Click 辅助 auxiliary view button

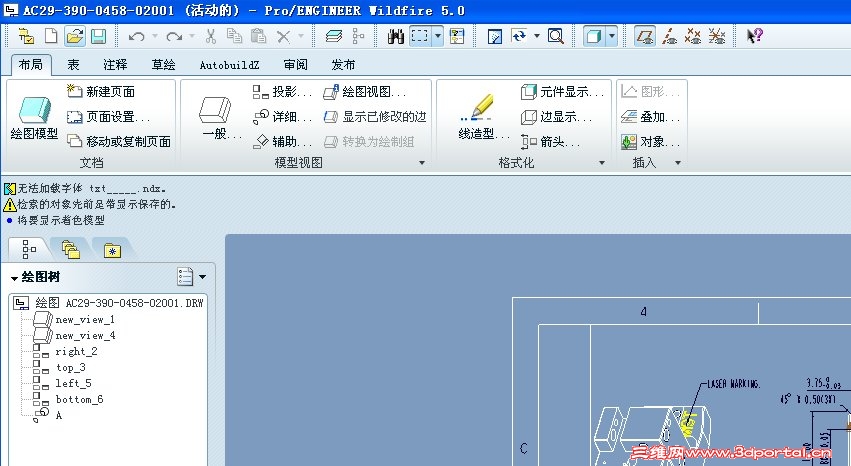point(282,142)
